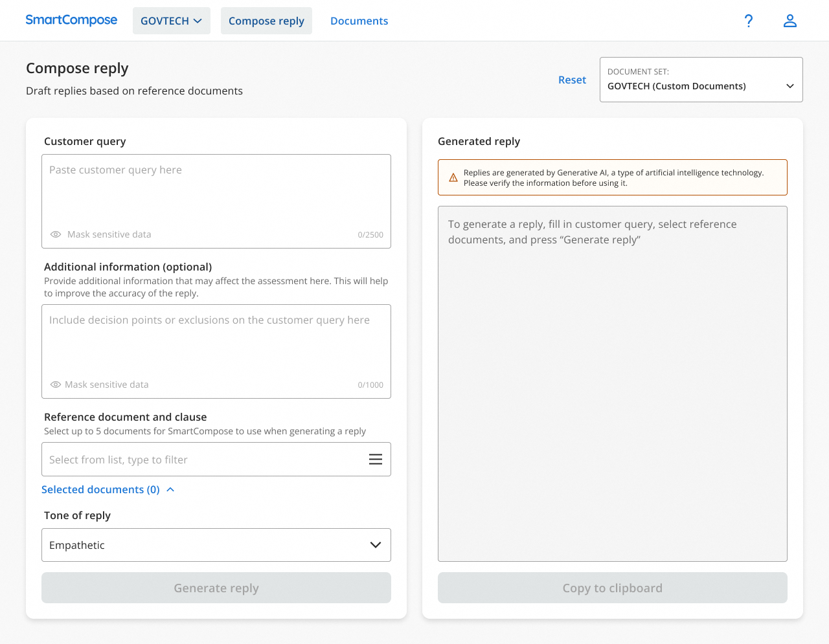Click the 0/2500 character counter
The width and height of the screenshot is (829, 644).
tap(370, 235)
